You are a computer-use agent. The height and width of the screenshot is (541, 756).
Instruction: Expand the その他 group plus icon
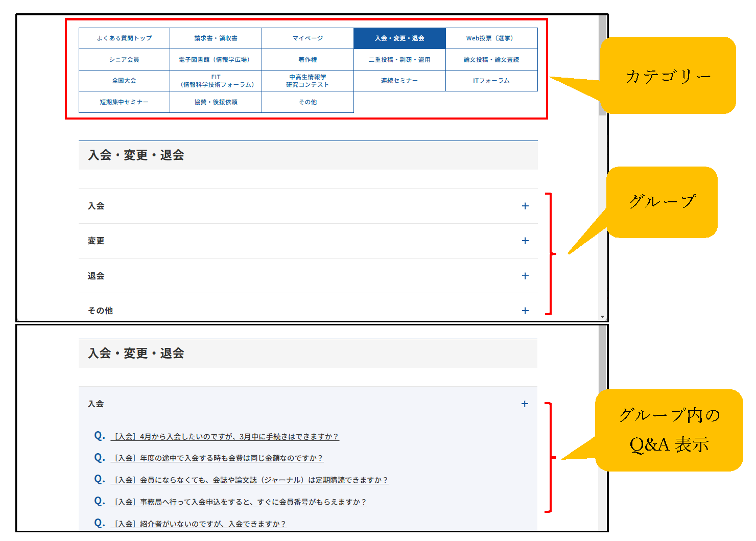pyautogui.click(x=525, y=311)
